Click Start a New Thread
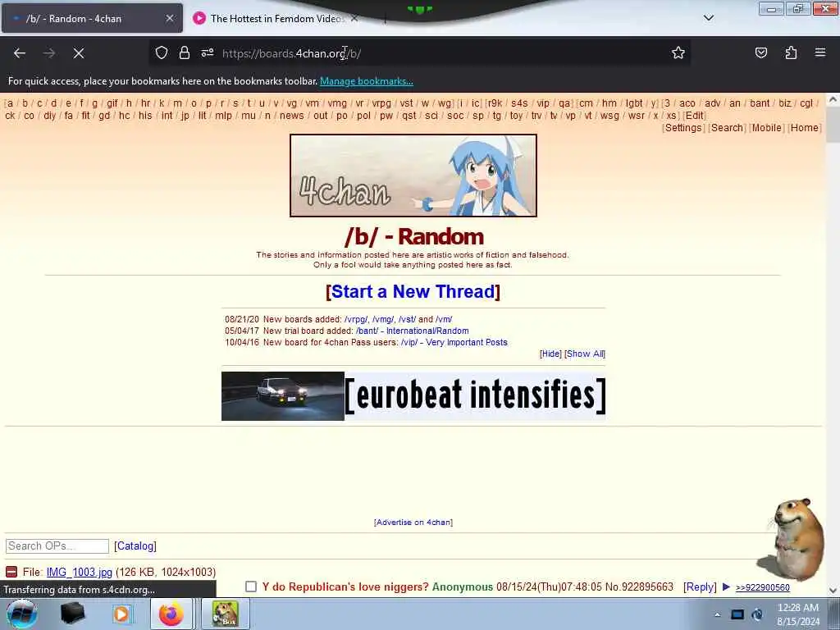The width and height of the screenshot is (840, 630). 413,291
